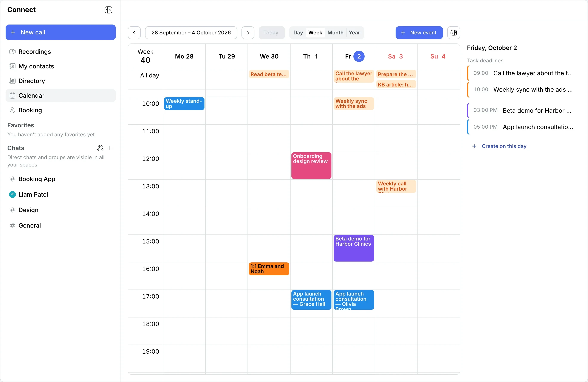Screen dimensions: 588x382
Task: Select Calendar in sidebar
Action: (x=60, y=95)
